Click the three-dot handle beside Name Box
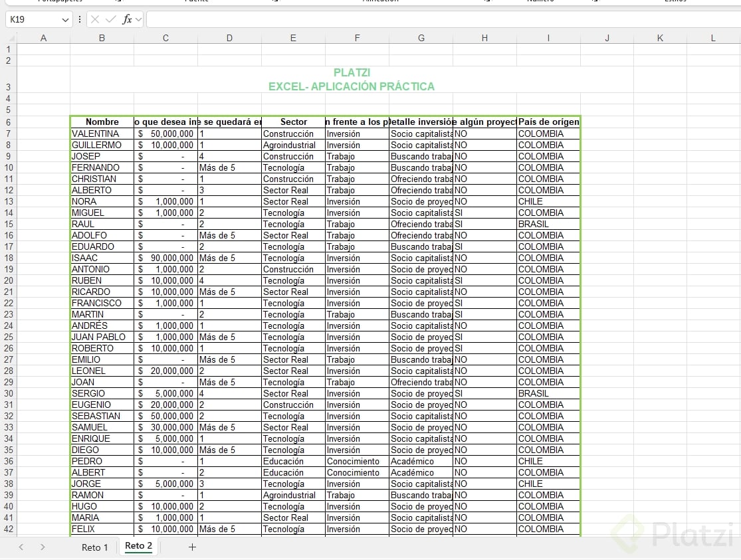The width and height of the screenshot is (741, 560). pos(79,19)
